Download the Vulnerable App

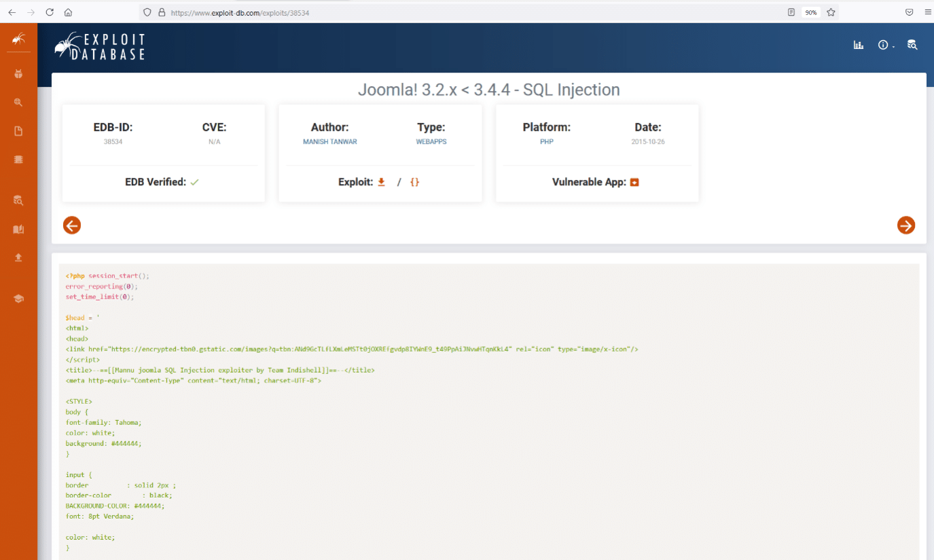click(x=634, y=182)
